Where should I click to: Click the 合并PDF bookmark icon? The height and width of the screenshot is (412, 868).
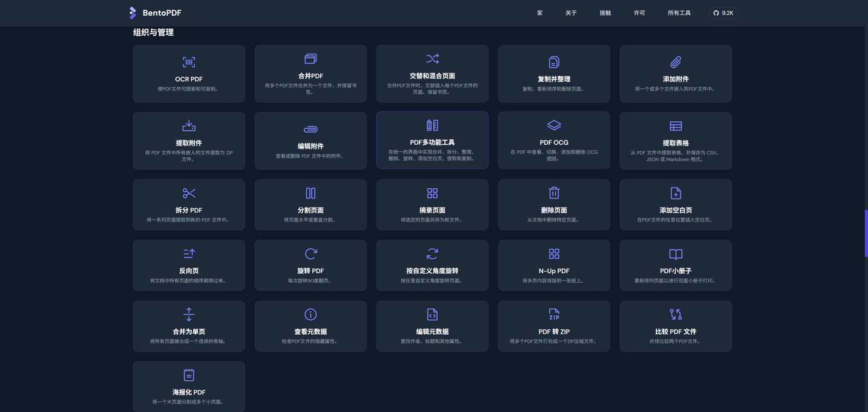click(x=310, y=59)
